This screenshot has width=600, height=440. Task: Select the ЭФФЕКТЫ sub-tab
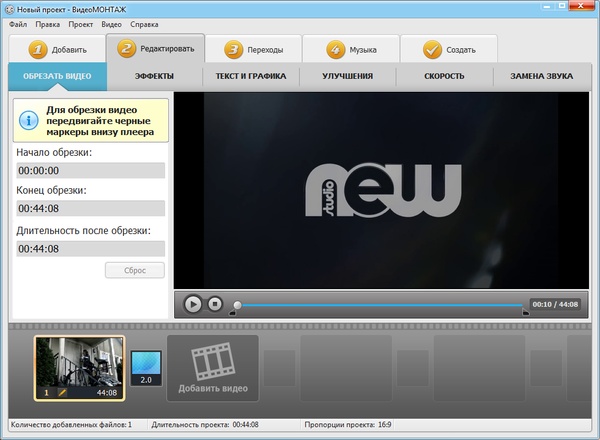pos(154,76)
